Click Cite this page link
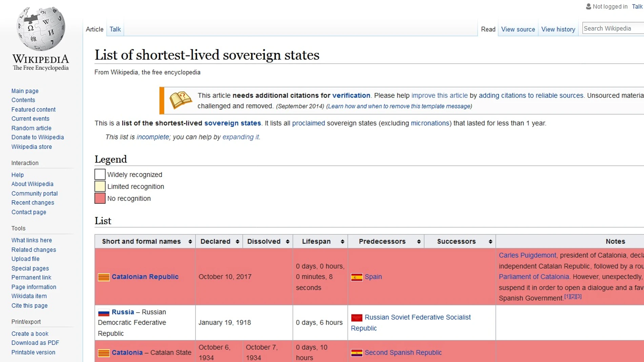The image size is (644, 362). coord(29,305)
